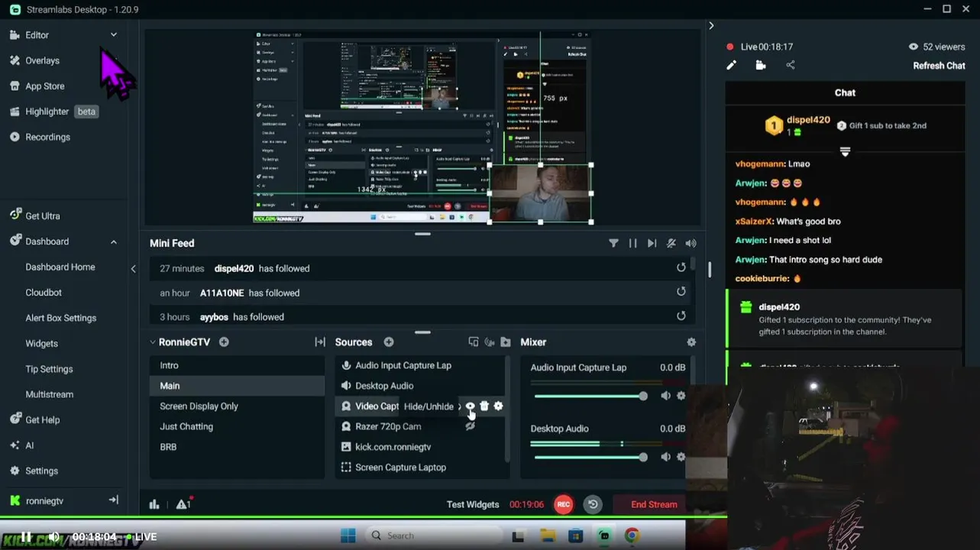Add a source folder in Sources panel

(505, 342)
